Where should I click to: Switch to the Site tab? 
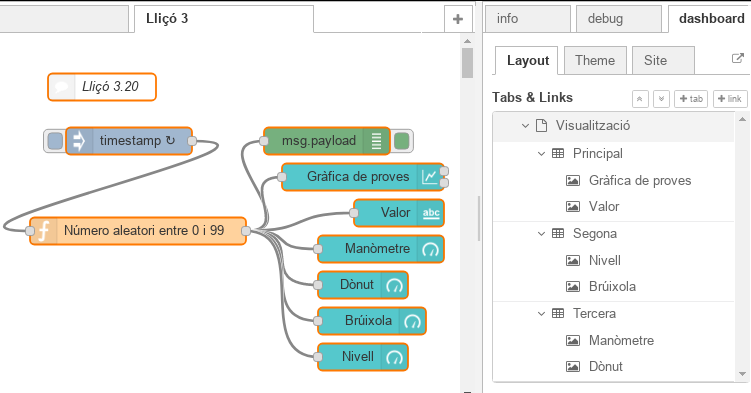coord(663,60)
